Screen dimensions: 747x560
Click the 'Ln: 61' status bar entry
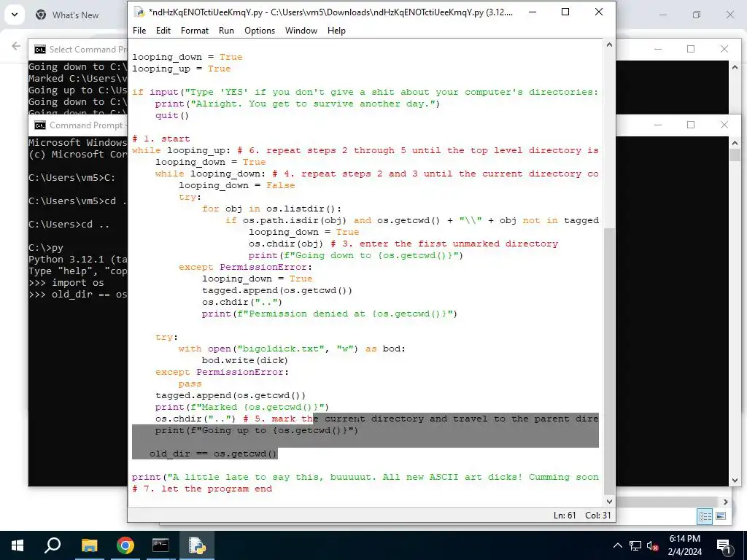pyautogui.click(x=565, y=516)
